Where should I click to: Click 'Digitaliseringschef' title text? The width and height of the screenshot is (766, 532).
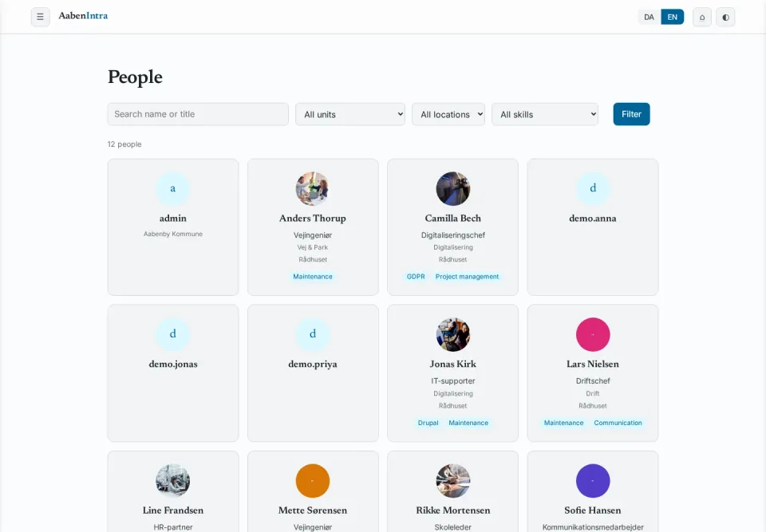click(453, 235)
